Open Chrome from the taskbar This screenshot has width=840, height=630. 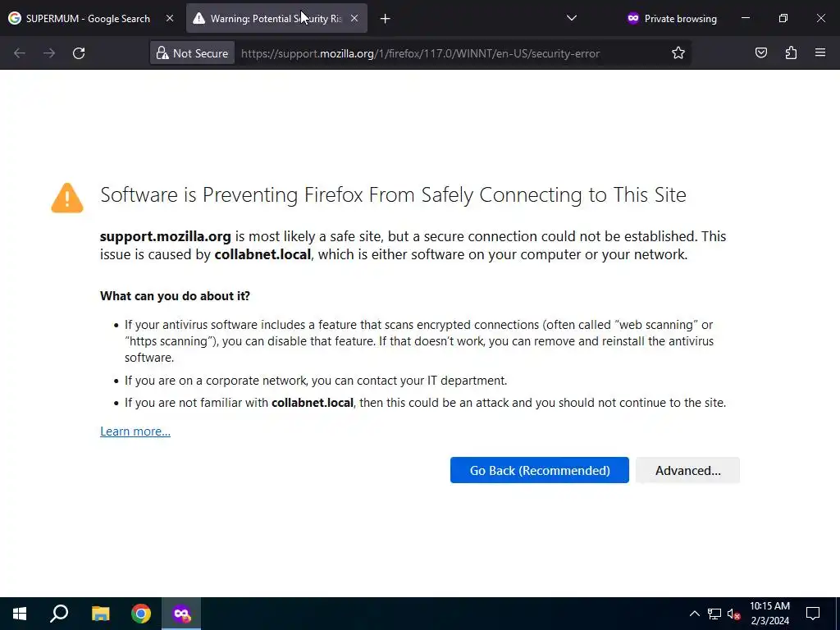[141, 614]
